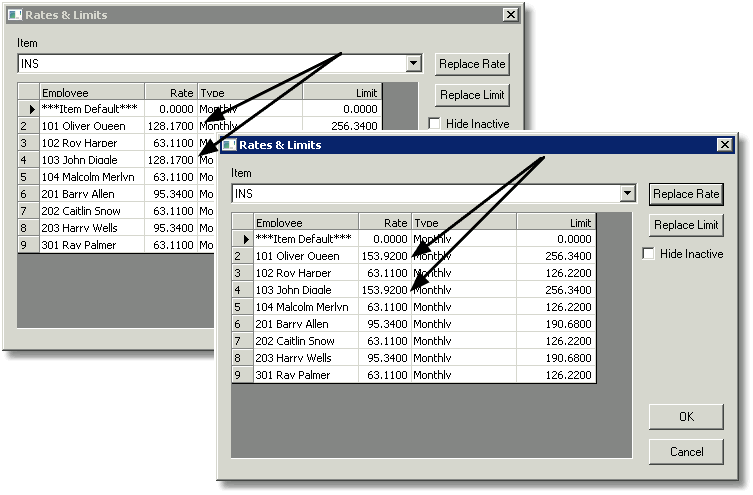This screenshot has width=753, height=495.
Task: Click row header 2 in back window
Action: tap(29, 126)
